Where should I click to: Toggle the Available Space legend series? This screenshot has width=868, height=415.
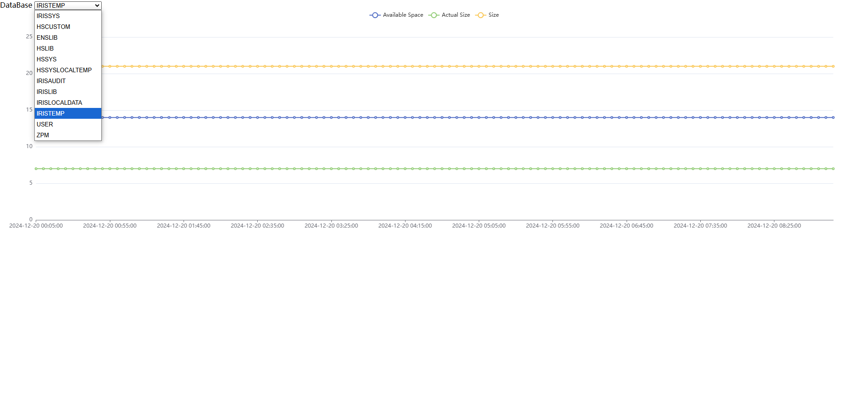point(403,15)
